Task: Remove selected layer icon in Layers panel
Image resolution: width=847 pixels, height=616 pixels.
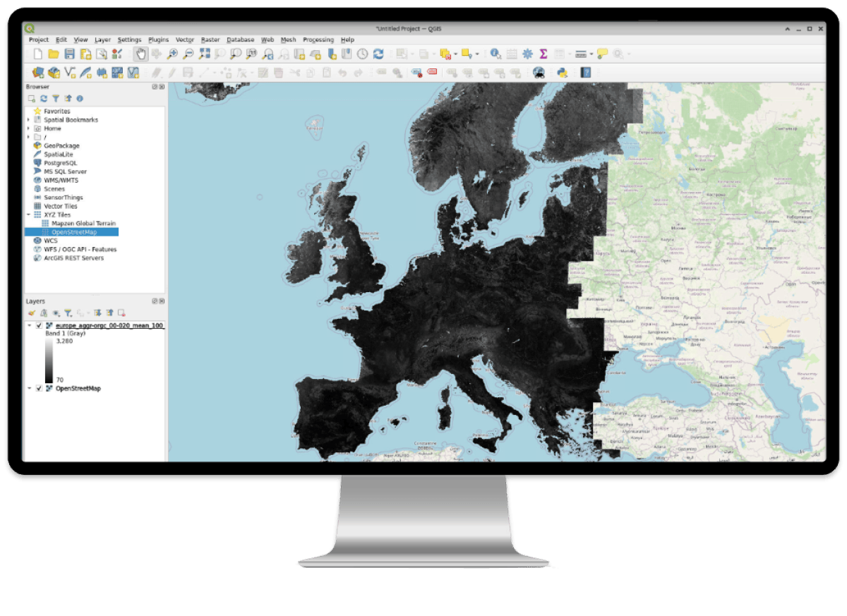Action: click(x=121, y=313)
